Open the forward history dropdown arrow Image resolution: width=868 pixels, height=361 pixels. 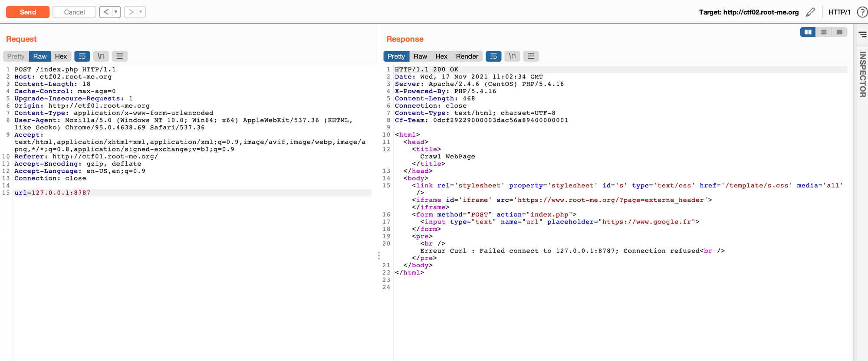(141, 12)
